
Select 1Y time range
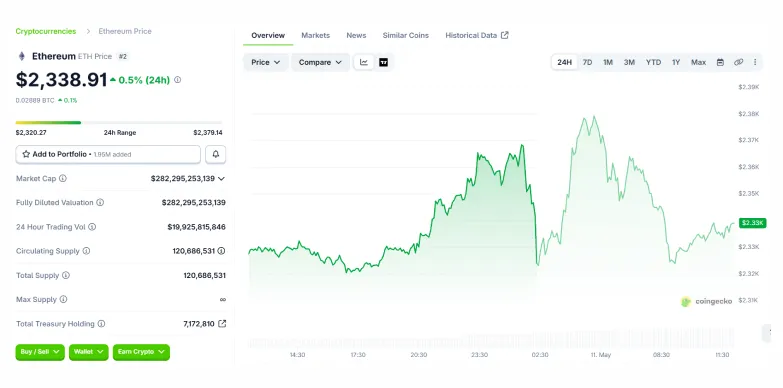click(x=676, y=62)
